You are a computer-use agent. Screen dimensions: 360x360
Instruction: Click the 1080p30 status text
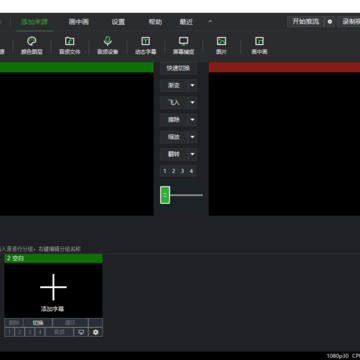338,356
